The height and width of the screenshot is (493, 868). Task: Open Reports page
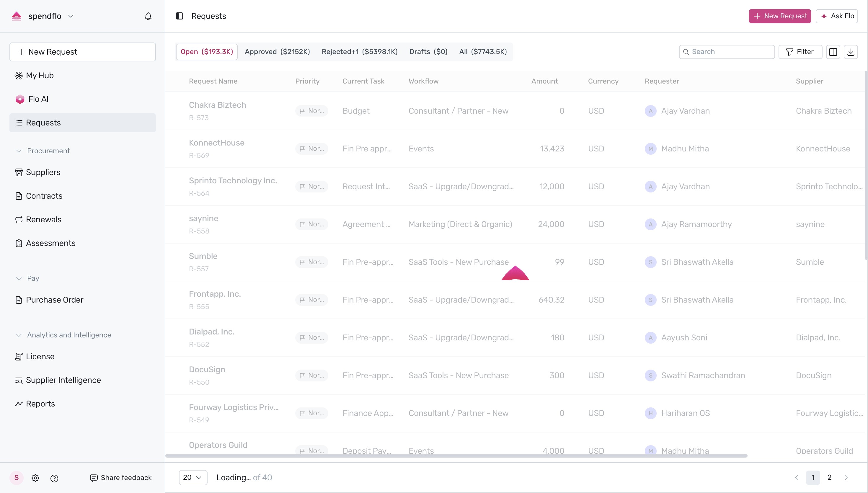[83, 404]
